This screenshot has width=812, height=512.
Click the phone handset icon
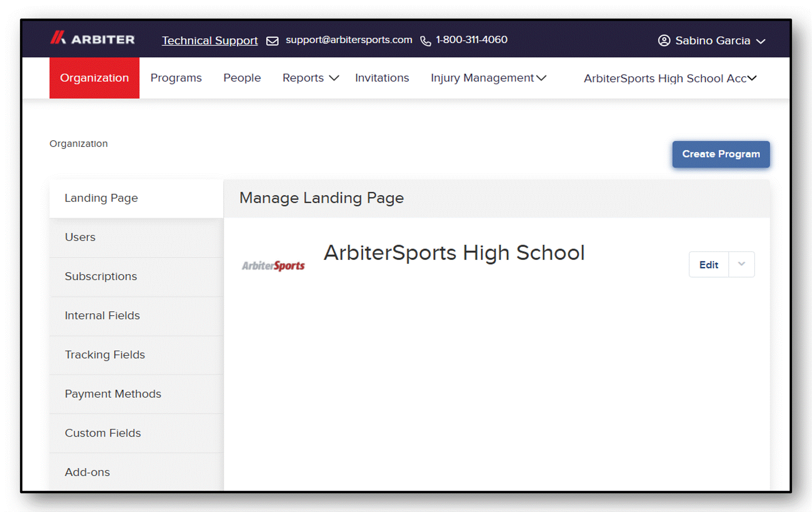pos(425,41)
